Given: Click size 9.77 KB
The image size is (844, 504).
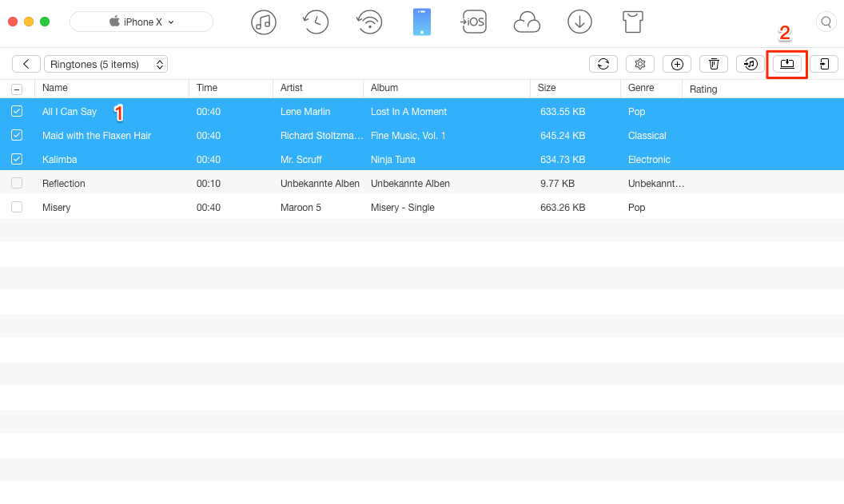Looking at the screenshot, I should [x=557, y=184].
